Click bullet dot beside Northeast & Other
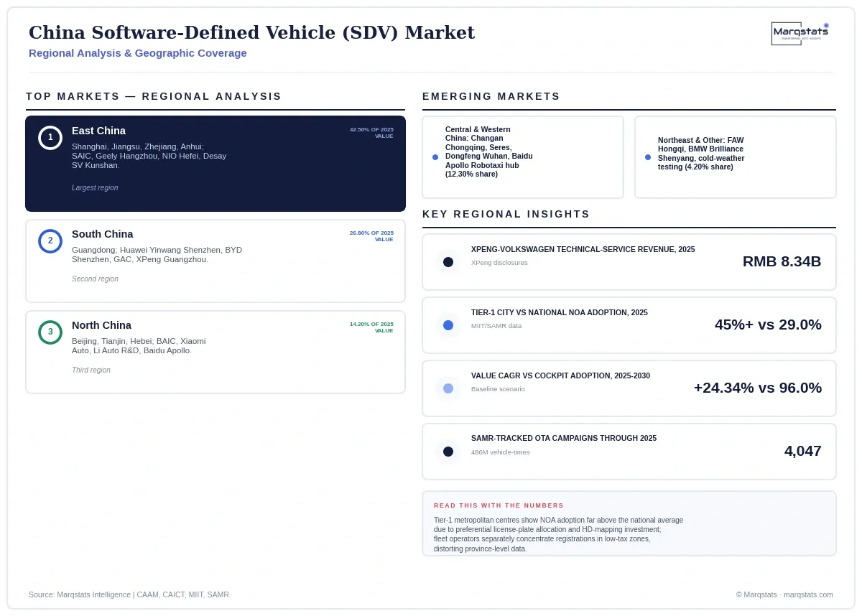The width and height of the screenshot is (862, 616). pos(648,157)
